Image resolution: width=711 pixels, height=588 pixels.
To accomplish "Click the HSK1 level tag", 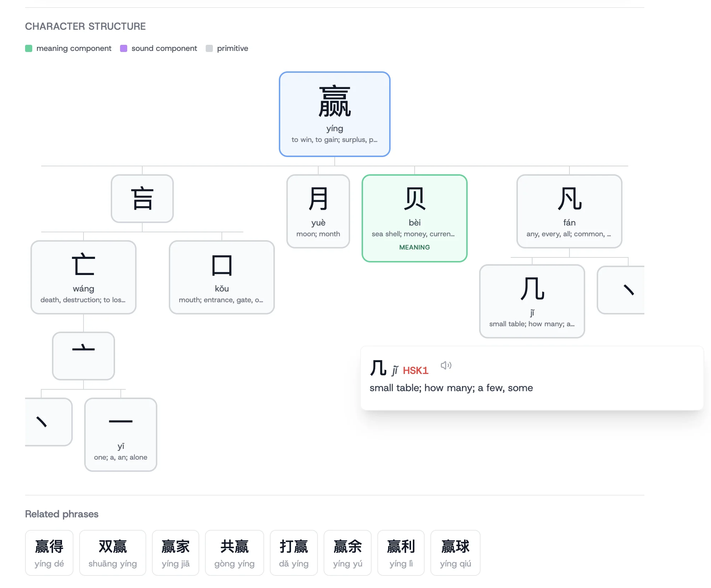I will pyautogui.click(x=415, y=370).
